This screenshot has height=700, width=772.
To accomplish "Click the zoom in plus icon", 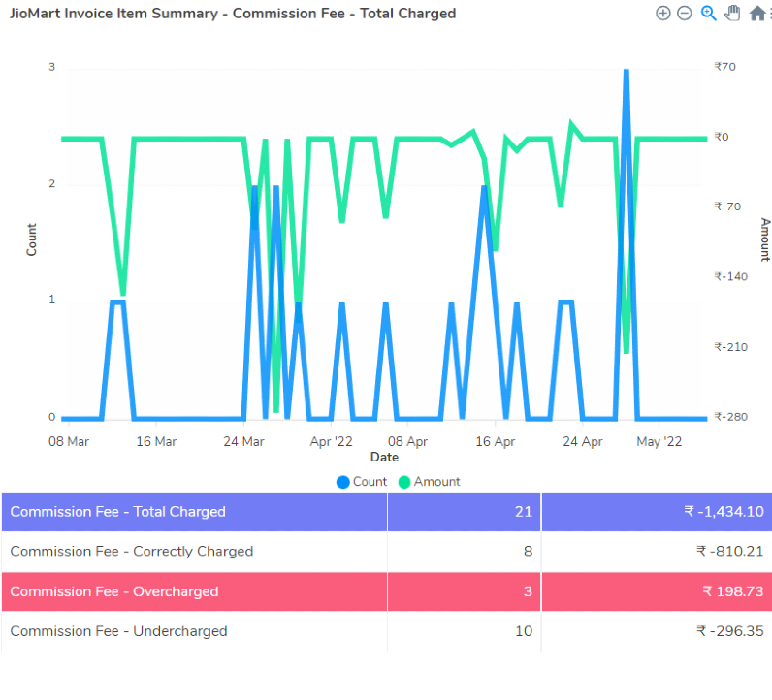I will 662,14.
